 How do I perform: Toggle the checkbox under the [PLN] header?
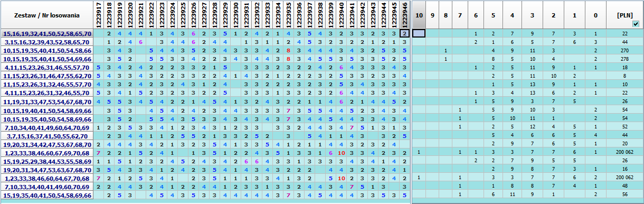[x=635, y=24]
